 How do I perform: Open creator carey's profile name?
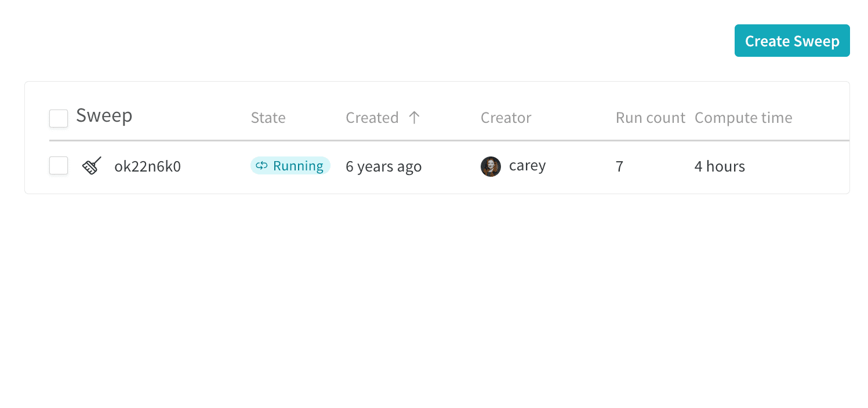pyautogui.click(x=527, y=166)
